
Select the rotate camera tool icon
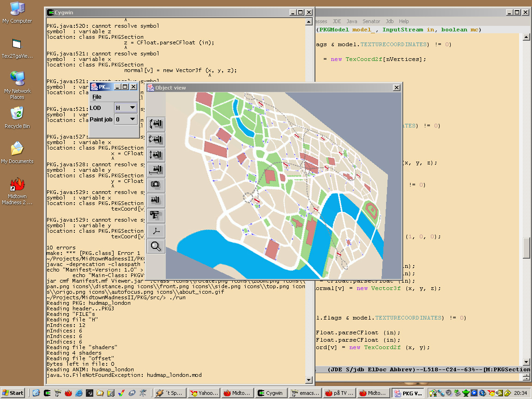coord(156,124)
